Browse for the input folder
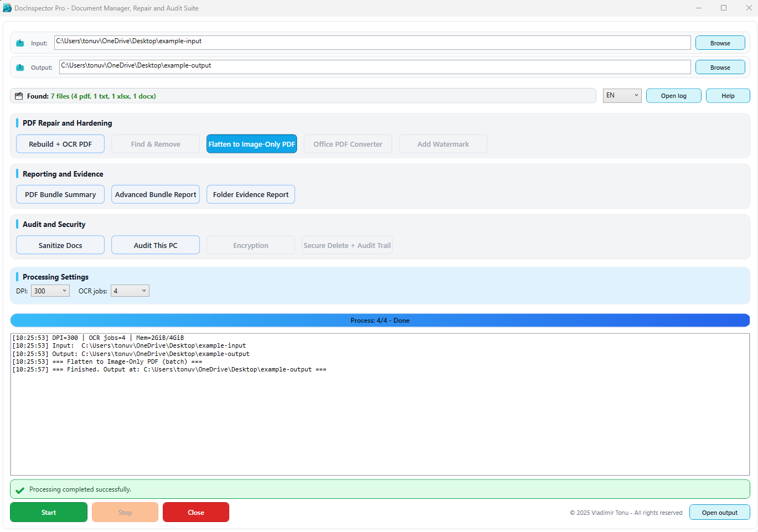 point(720,42)
